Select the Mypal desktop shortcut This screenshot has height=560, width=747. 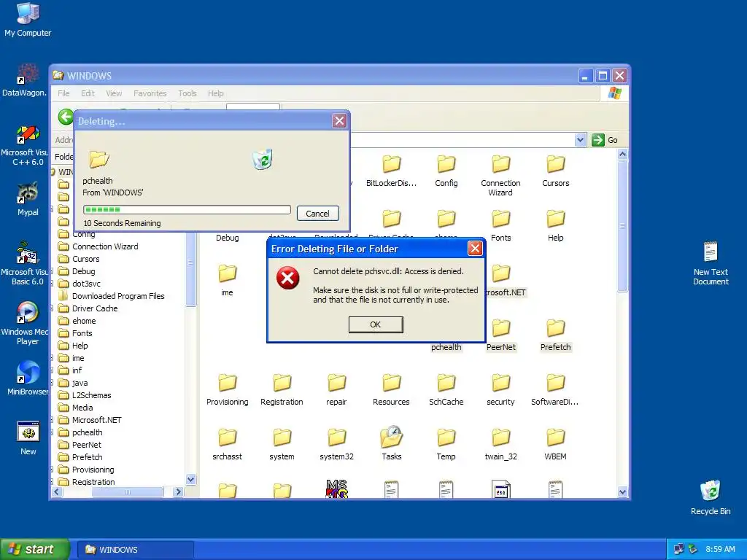(28, 199)
